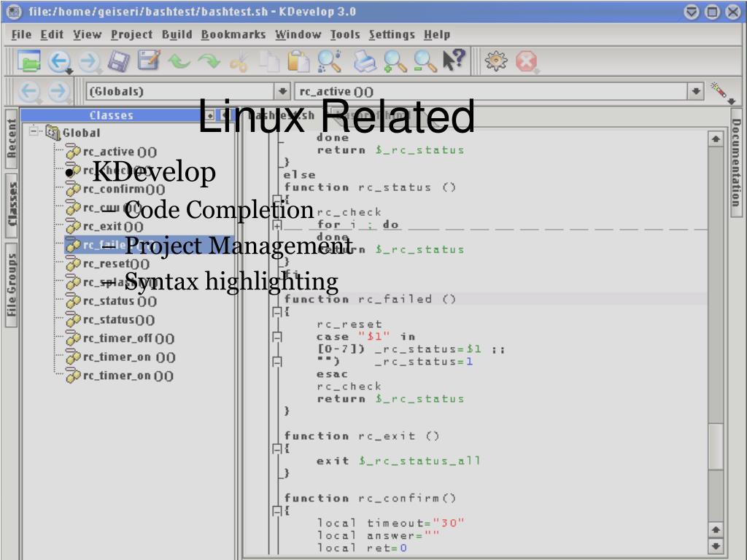Open the Documentation side tab
Viewport: 747px width, 560px height.
[x=736, y=163]
